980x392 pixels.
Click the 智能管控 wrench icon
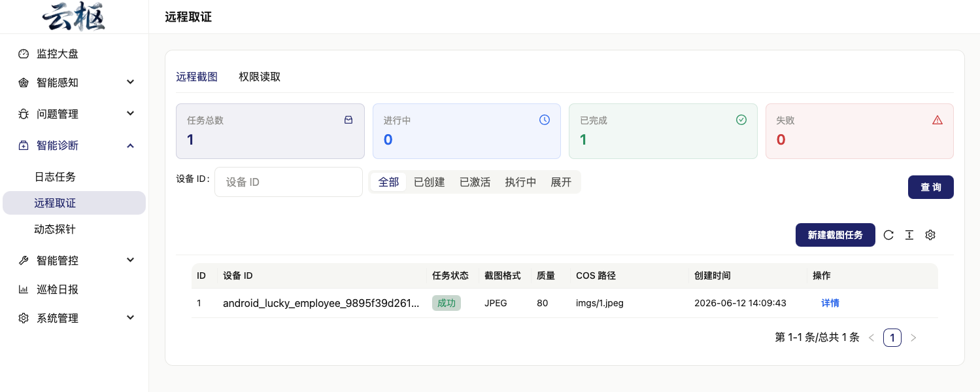24,261
